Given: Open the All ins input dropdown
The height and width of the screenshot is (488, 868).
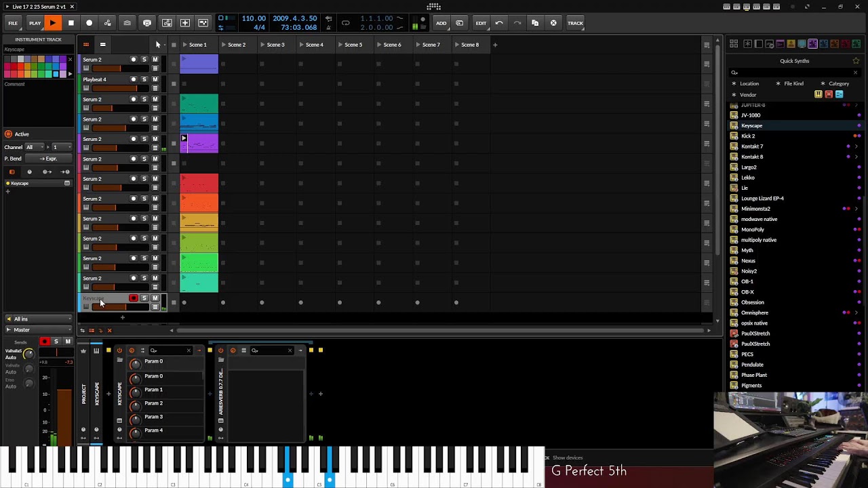Looking at the screenshot, I should pos(39,319).
